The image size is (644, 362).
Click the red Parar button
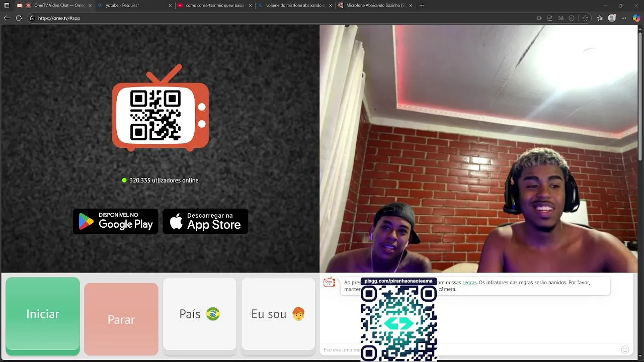(x=121, y=319)
